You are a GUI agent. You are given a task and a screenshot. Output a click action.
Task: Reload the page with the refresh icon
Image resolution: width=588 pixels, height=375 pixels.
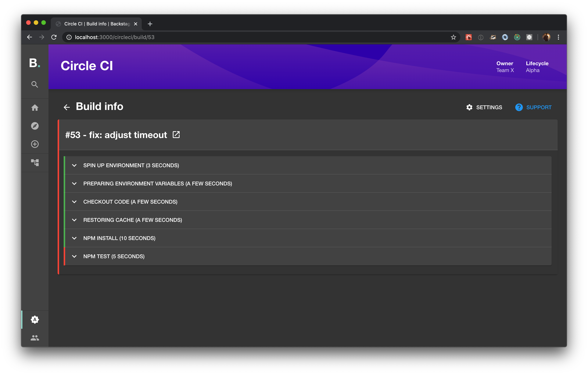click(54, 37)
